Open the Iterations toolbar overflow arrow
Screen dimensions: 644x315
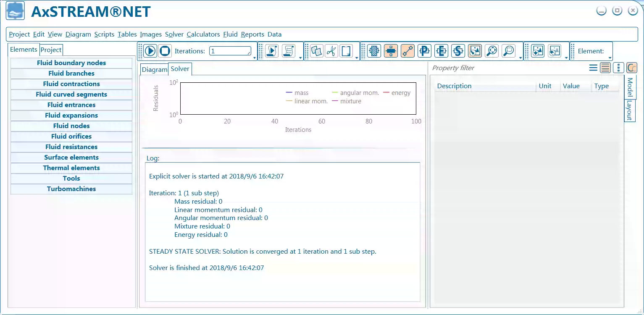coord(255,58)
